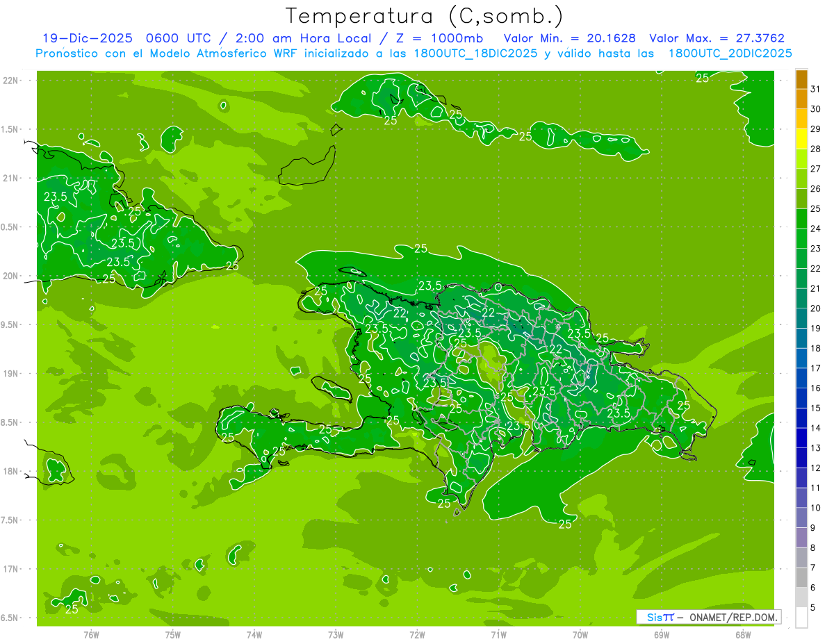This screenshot has height=644, width=834.
Task: Click the 'ONAMET/REP.DOM.' credit label
Action: pyautogui.click(x=733, y=617)
